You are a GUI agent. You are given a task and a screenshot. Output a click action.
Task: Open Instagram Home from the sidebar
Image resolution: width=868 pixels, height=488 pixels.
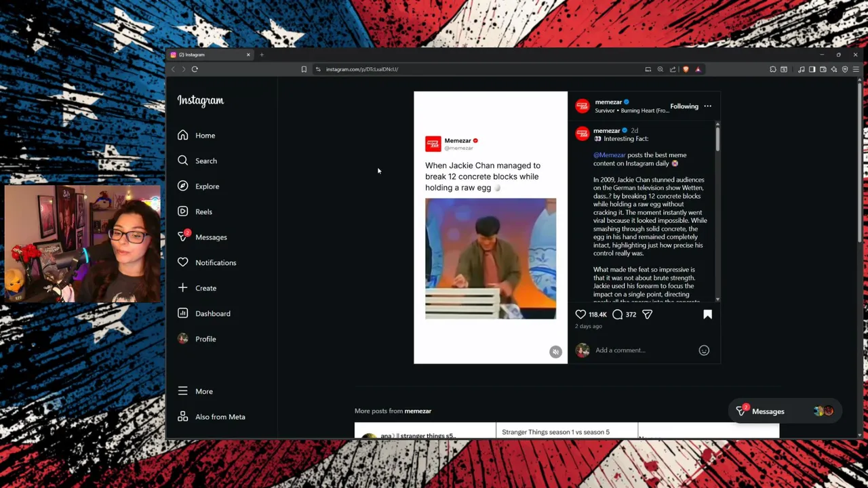tap(197, 136)
